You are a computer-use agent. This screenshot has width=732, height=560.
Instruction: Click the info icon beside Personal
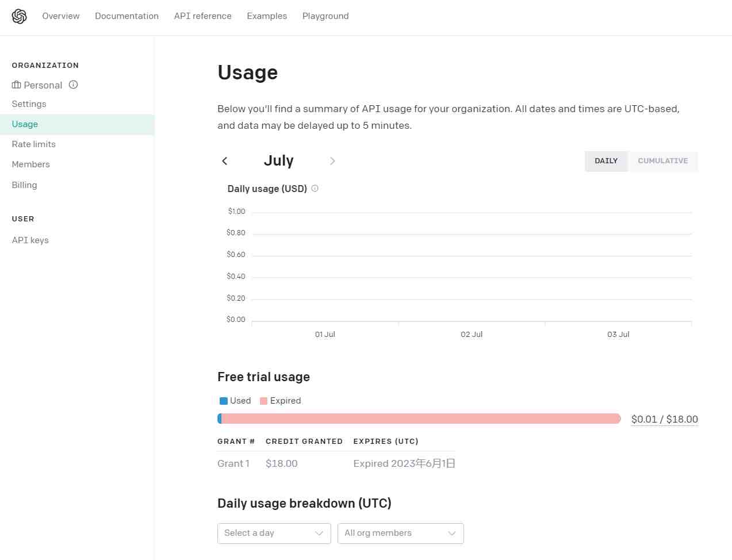tap(73, 85)
